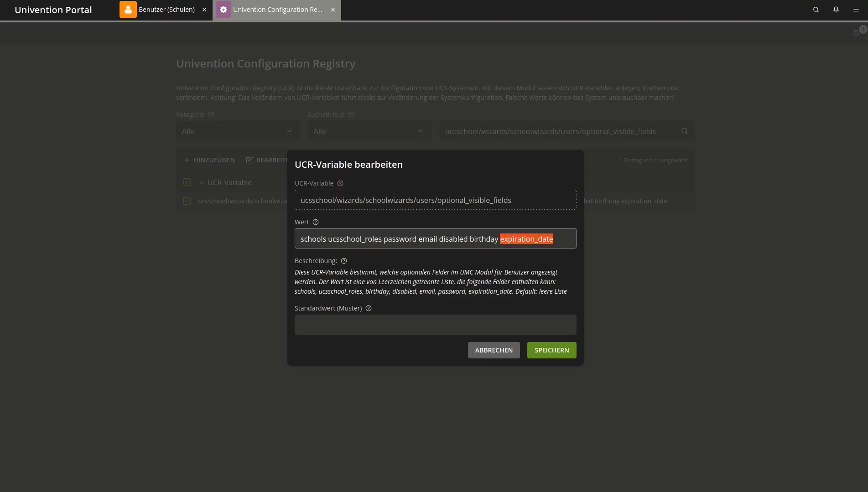Click the Benutzer (Schulen) orange user icon

coord(128,10)
